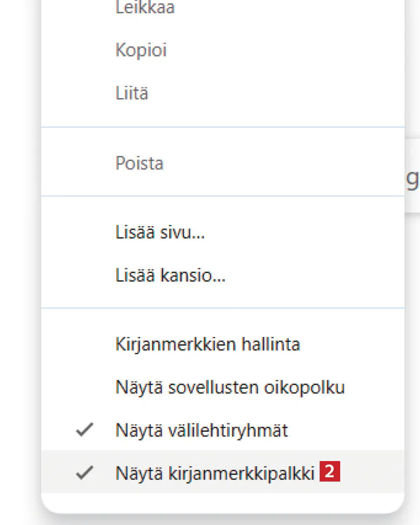Uncheck Näytä välilehtiryhmät option
Screen dimensions: 420x525
[x=201, y=430]
